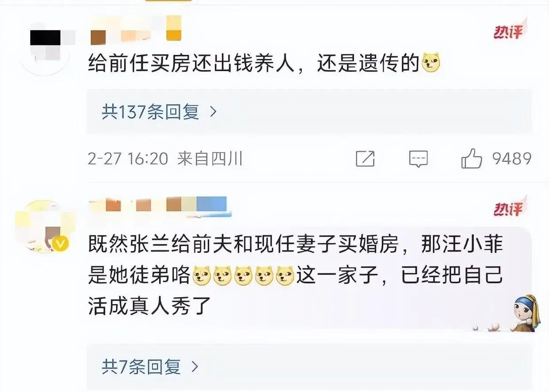Screen dimensions: 549x392
Task: Tap the comment bubble icon beside 9489 likes
Action: click(418, 159)
